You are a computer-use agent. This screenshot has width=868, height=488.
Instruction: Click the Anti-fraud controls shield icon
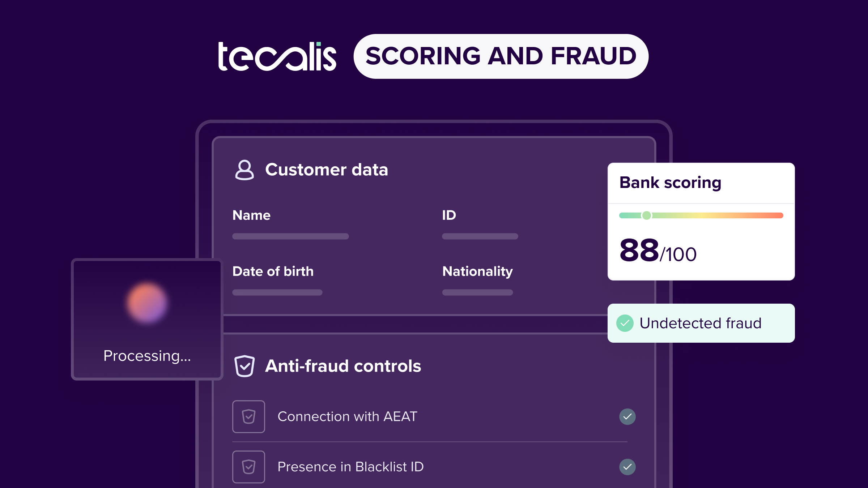tap(244, 366)
